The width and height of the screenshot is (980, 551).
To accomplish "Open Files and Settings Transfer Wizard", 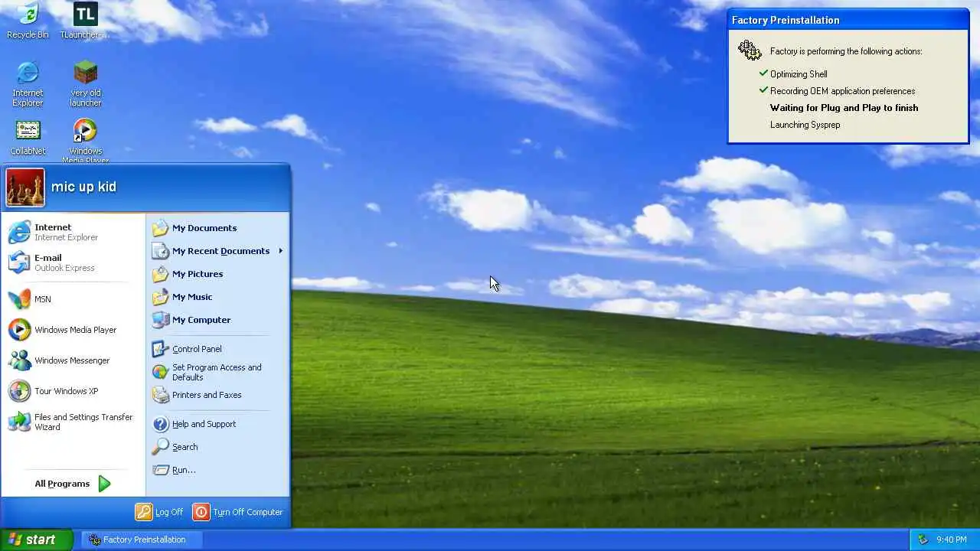I will tap(73, 422).
